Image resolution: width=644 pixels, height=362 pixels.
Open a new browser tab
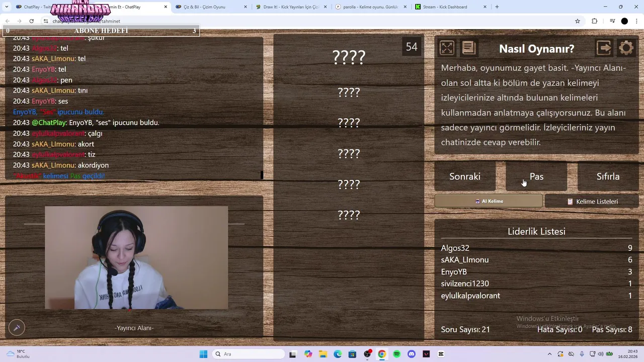(497, 7)
